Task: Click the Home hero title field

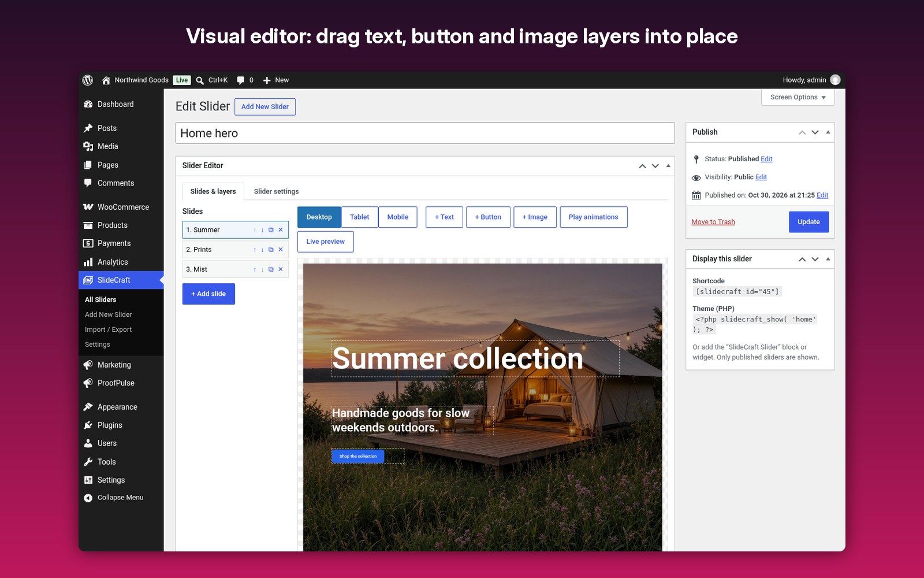Action: coord(425,133)
